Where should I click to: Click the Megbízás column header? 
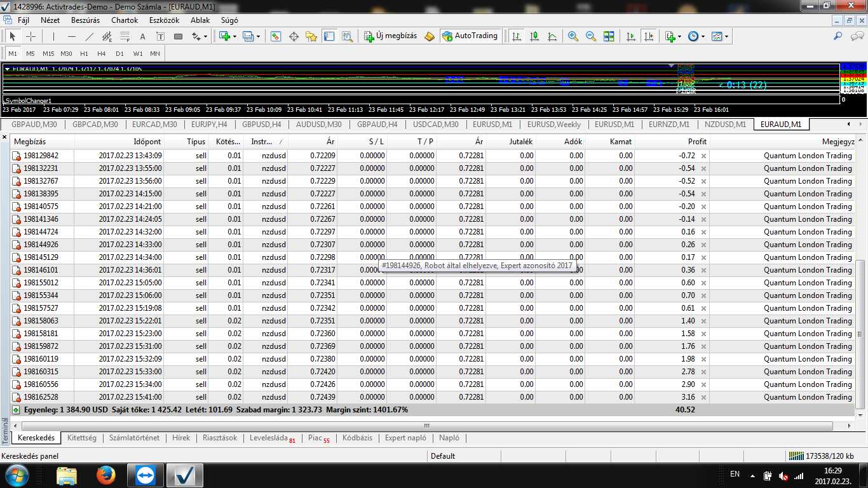(x=42, y=141)
